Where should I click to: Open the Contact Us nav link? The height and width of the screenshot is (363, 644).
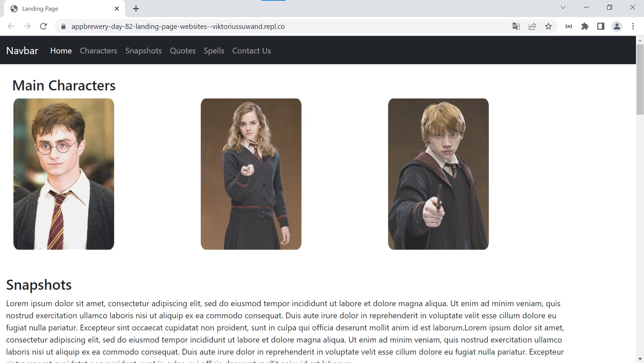[251, 51]
